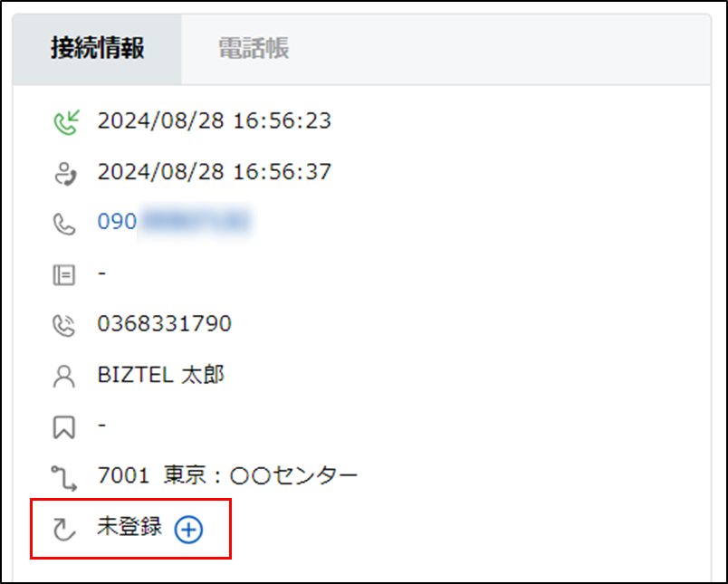Click the handset icon beside the 090 number
Screen dimensions: 728x584
click(63, 223)
